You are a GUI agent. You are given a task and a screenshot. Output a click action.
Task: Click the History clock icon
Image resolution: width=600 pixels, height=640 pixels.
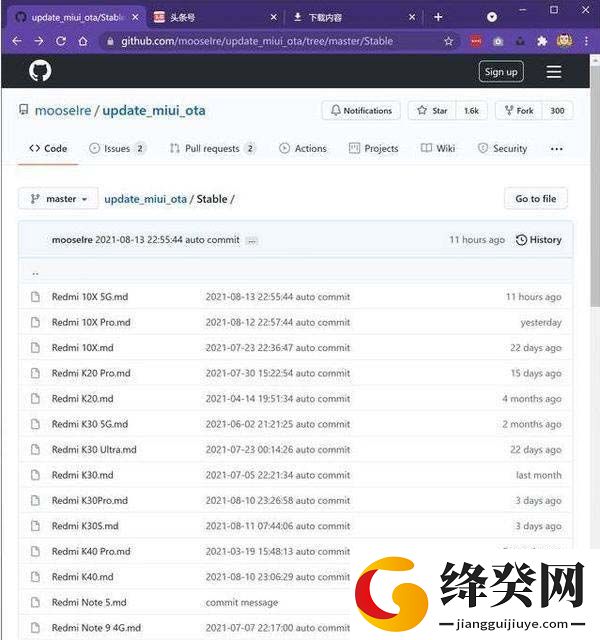pos(521,240)
